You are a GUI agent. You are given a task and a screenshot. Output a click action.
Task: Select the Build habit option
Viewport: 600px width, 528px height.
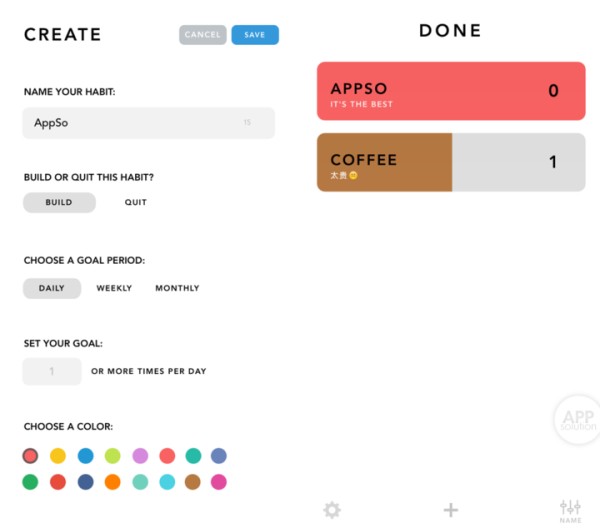tap(59, 202)
